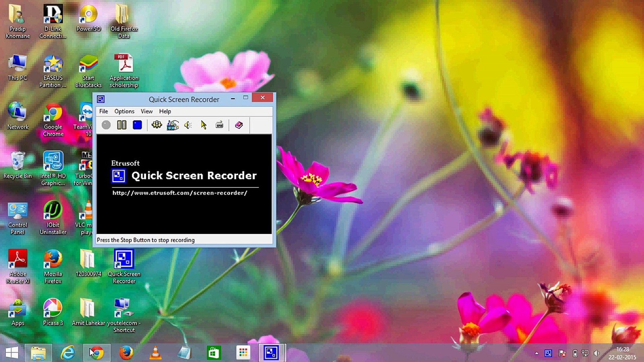Show hidden system tray icons arrow

(537, 353)
